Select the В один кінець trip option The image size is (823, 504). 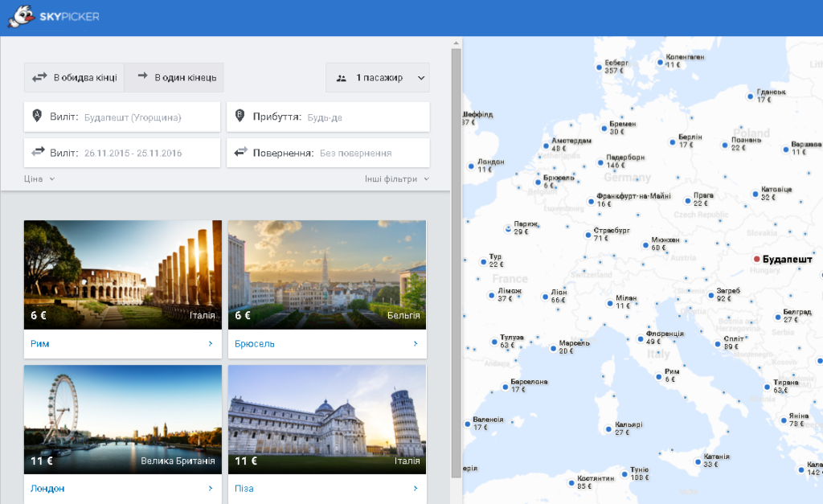(174, 78)
